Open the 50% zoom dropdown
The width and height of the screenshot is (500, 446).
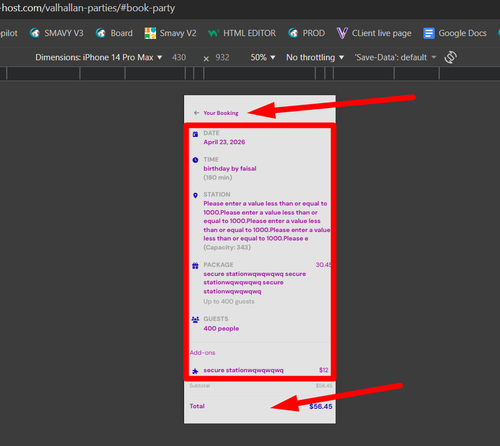point(263,57)
